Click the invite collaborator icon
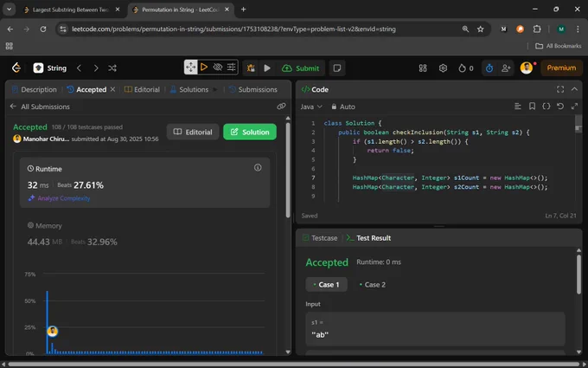Screen dimensions: 588x368 pos(506,68)
